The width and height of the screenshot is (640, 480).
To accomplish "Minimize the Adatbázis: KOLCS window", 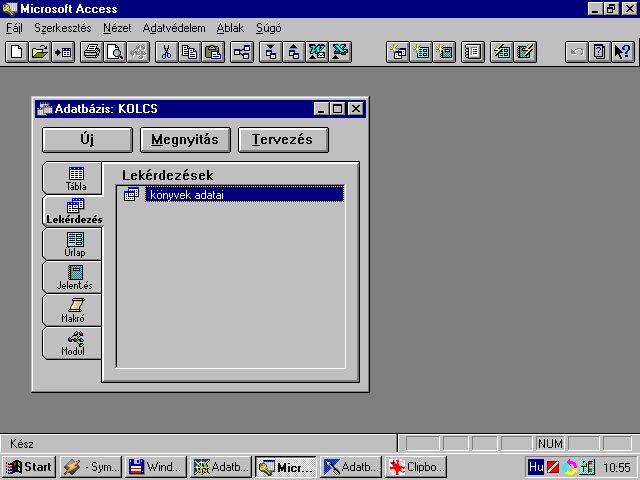I will pos(321,109).
